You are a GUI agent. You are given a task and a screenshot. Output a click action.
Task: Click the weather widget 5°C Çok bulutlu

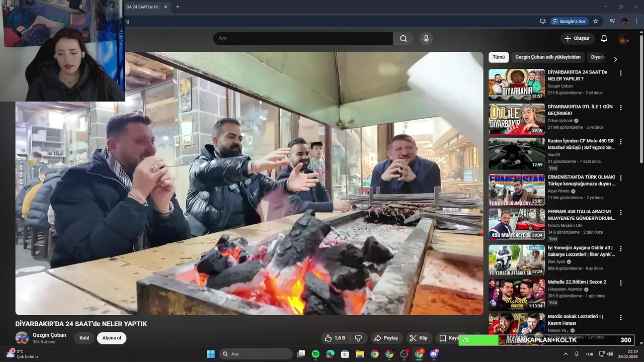22,354
